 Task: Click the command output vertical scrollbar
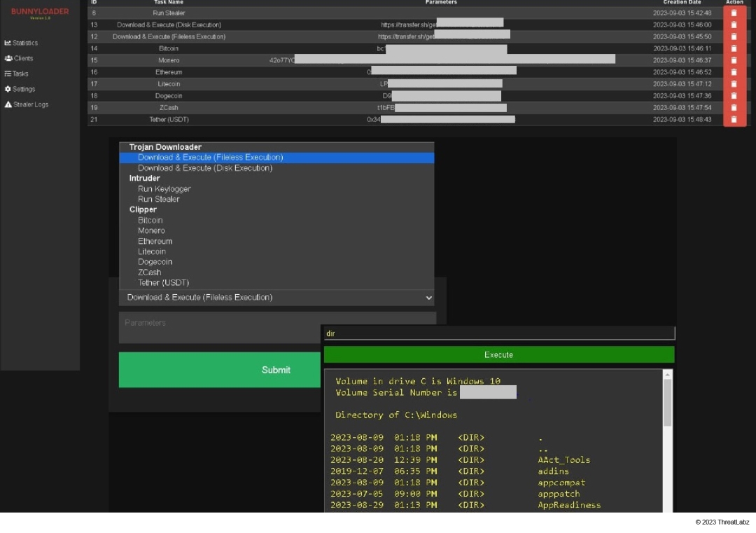667,403
